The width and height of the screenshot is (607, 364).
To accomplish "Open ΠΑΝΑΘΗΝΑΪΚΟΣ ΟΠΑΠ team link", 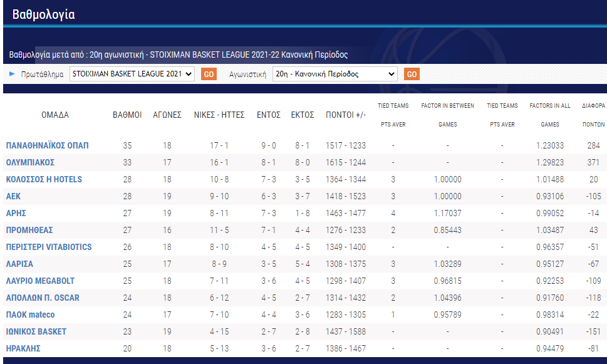I will coord(48,145).
